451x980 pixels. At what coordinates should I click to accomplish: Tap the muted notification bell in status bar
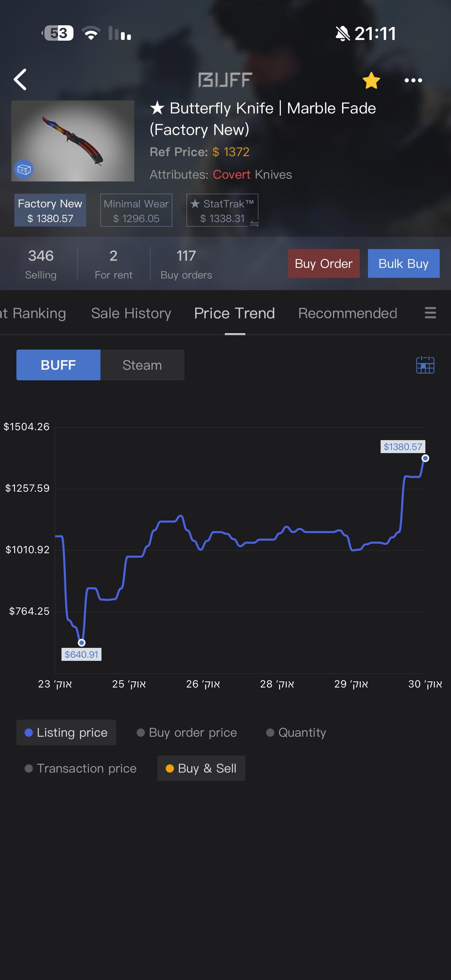pos(342,33)
